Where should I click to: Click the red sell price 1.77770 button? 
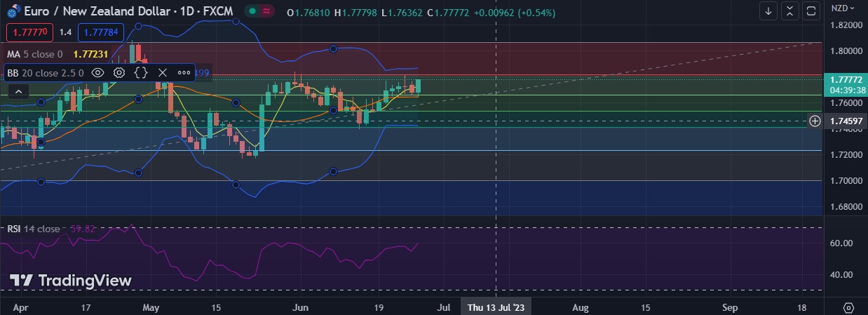29,32
